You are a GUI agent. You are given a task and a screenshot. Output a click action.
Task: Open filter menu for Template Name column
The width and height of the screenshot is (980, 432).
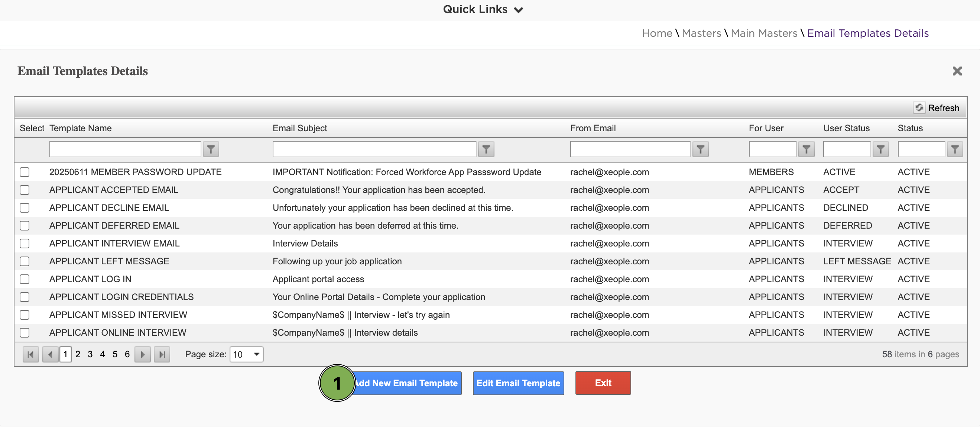click(211, 149)
